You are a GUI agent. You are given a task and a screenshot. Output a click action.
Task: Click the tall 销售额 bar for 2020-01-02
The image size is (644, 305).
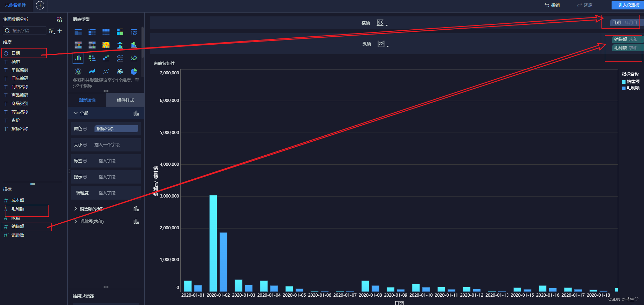point(213,243)
